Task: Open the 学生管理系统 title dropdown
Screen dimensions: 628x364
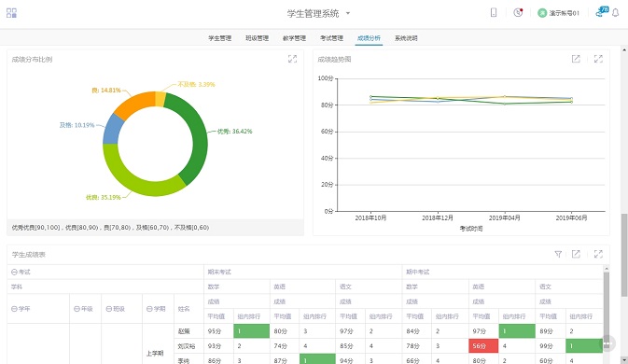Action: 348,13
